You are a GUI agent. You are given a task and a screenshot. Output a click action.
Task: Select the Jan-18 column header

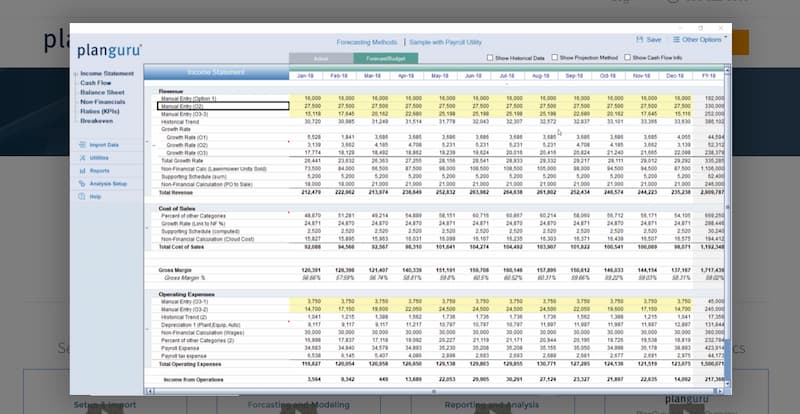tap(306, 76)
